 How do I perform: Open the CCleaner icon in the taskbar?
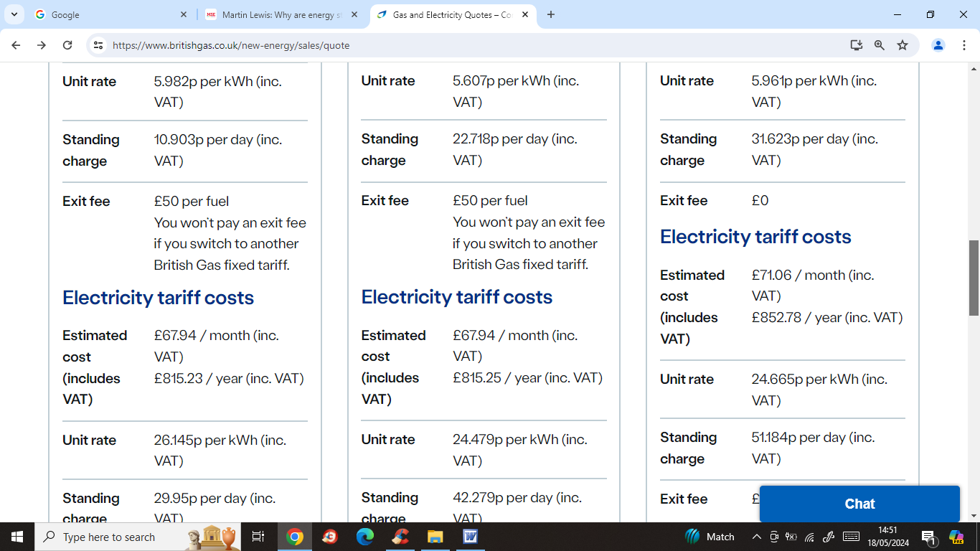400,537
